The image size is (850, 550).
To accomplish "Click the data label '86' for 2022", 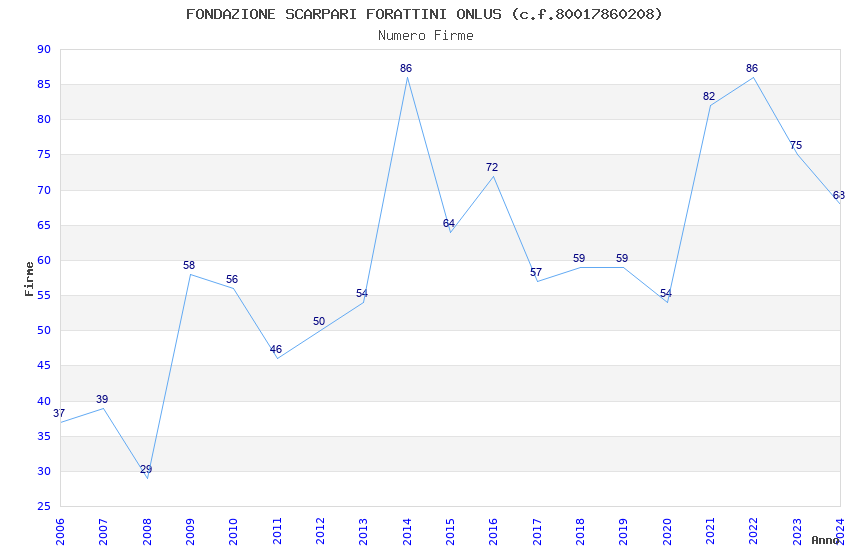I will pos(752,68).
